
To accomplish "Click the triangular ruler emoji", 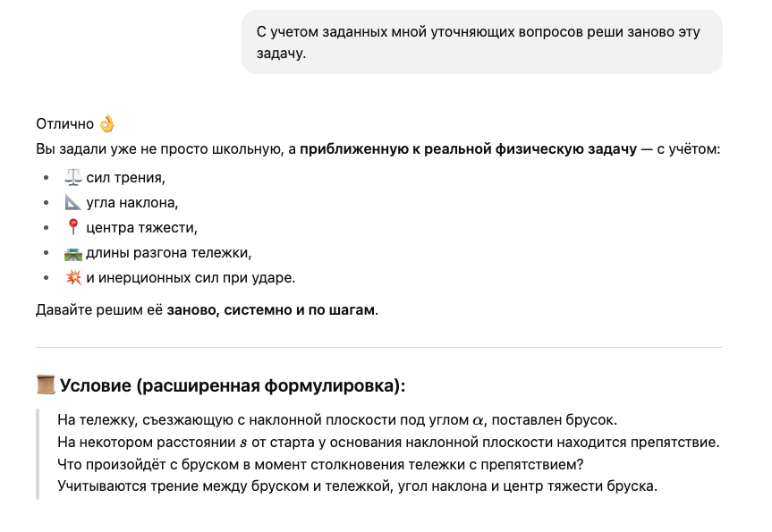I will pyautogui.click(x=73, y=202).
